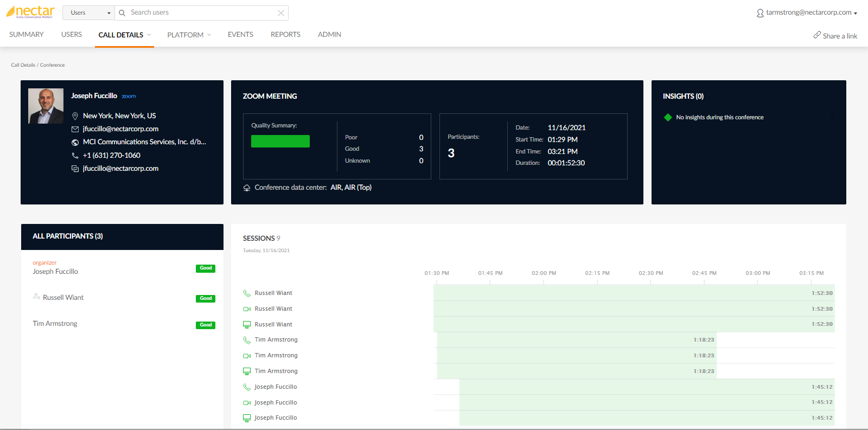868x430 pixels.
Task: Clear the search field with X icon
Action: pyautogui.click(x=281, y=13)
